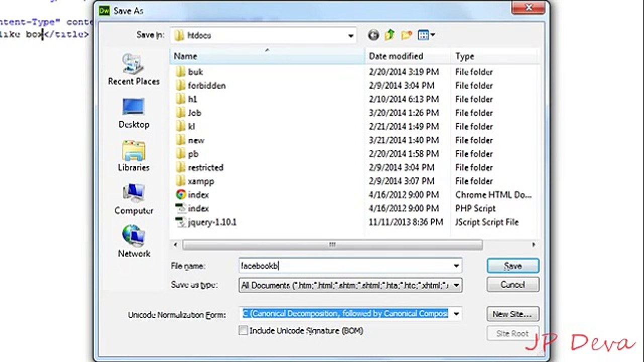
Task: Click into the File name text field
Action: [345, 266]
